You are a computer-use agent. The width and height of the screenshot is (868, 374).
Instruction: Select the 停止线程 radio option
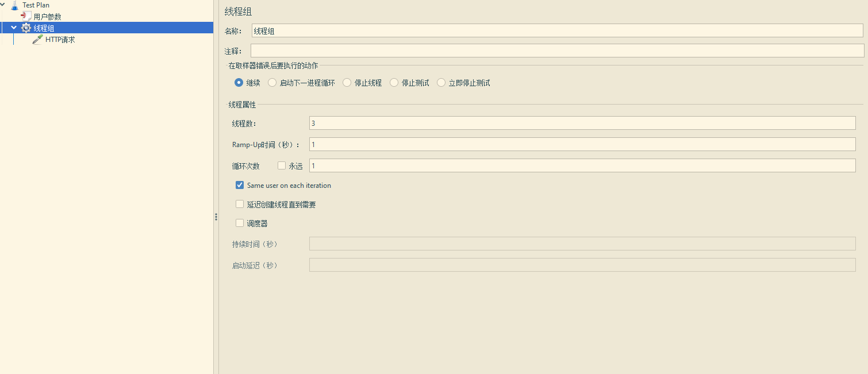pyautogui.click(x=347, y=83)
